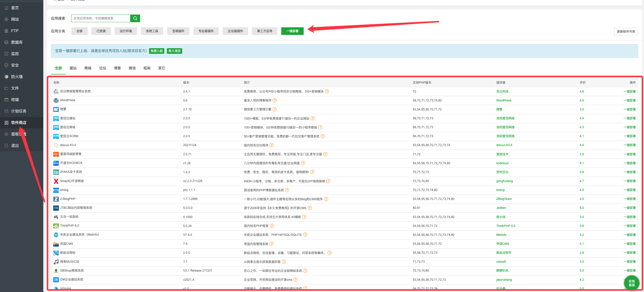The width and height of the screenshot is (644, 292).
Task: Select the 商城 category tab
Action: pos(88,68)
